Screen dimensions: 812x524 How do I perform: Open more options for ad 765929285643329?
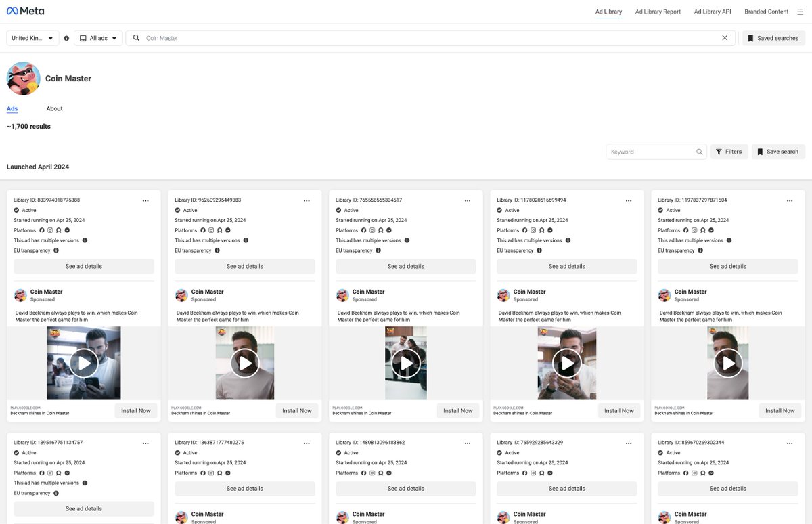click(629, 443)
